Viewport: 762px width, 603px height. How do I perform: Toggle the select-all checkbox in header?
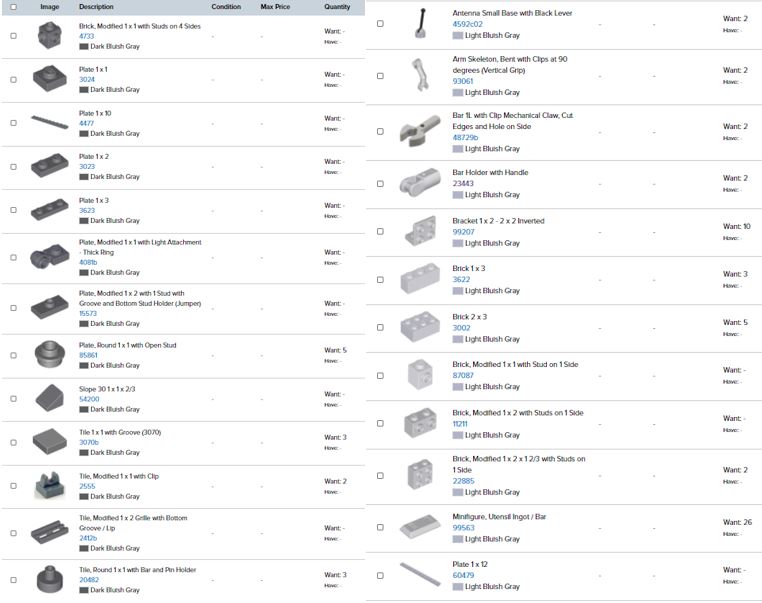[13, 7]
